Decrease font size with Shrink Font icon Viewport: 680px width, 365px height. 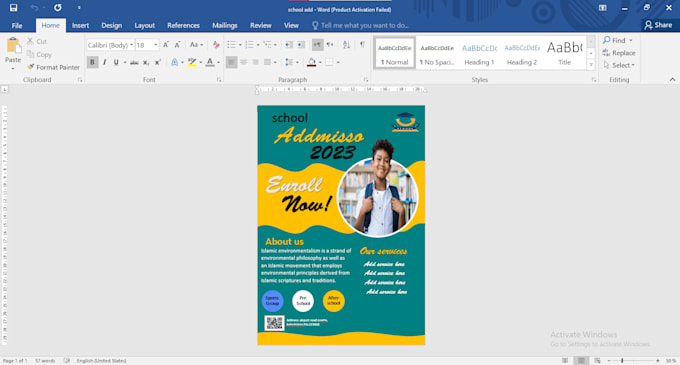(177, 45)
